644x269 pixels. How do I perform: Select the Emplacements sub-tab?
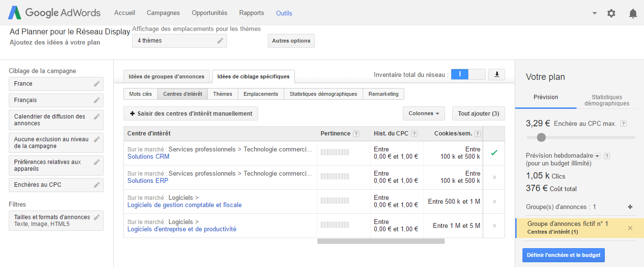(x=261, y=94)
